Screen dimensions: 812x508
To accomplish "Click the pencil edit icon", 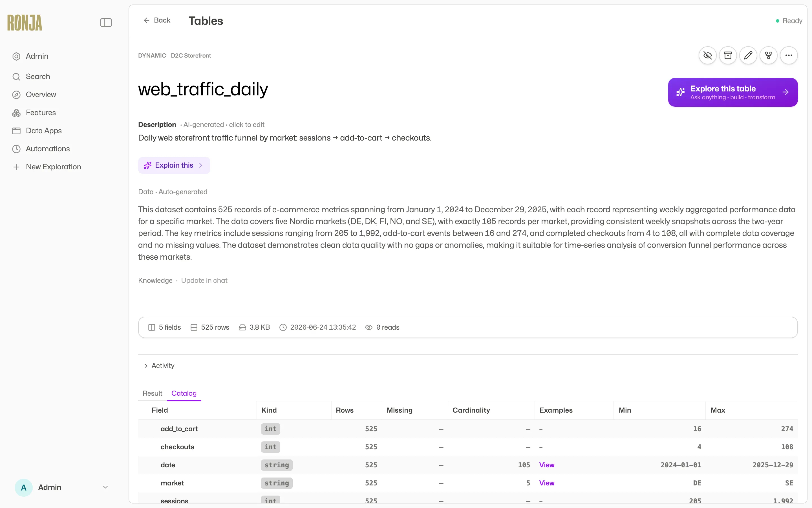I will [x=748, y=55].
